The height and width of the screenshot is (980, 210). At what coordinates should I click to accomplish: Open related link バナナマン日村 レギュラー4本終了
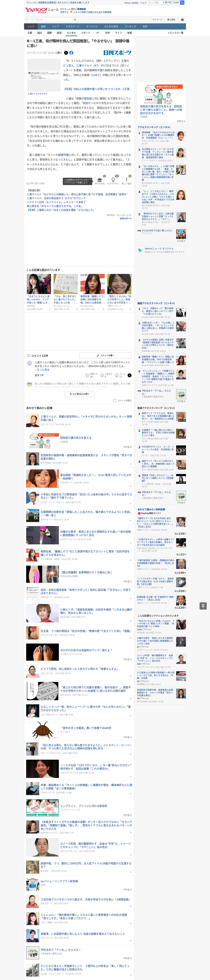click(x=56, y=202)
